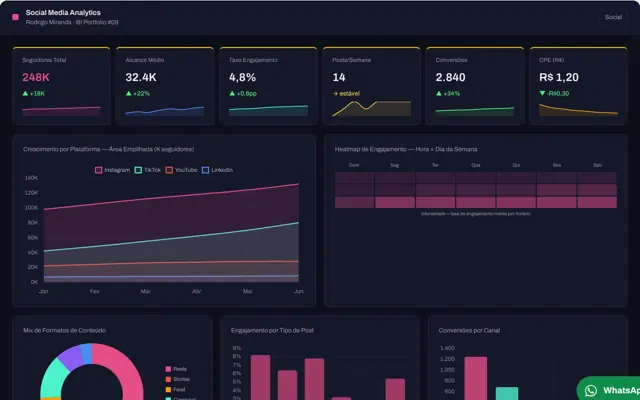Click the Crescimento por Plataforma chart title
The width and height of the screenshot is (640, 400).
109,149
